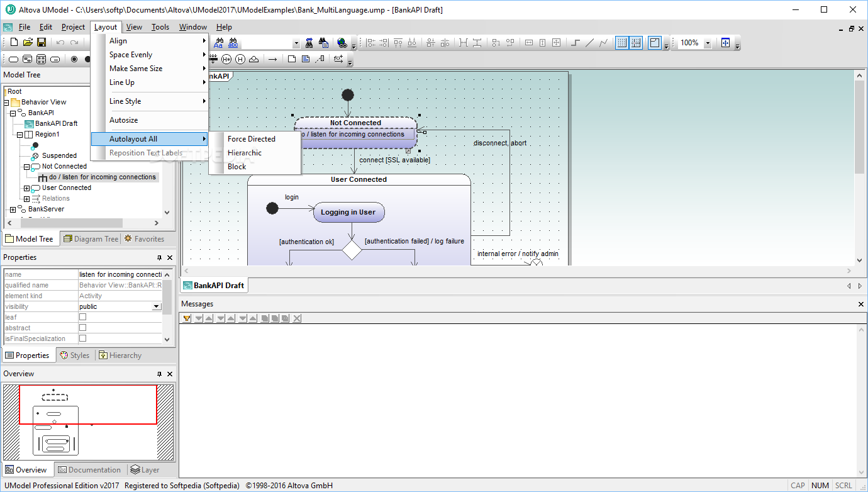The height and width of the screenshot is (492, 868).
Task: Expand the User Connected tree node
Action: tap(26, 187)
